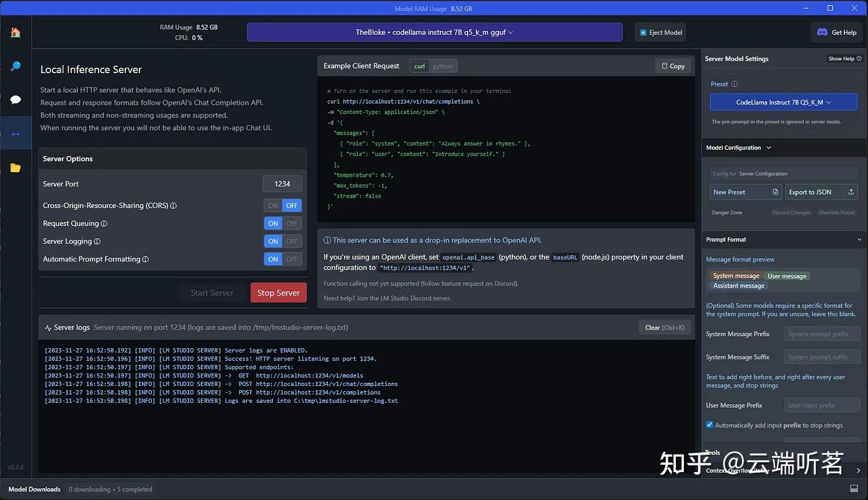This screenshot has height=500, width=868.
Task: Turn off Automatic Prompt Formatting
Action: pyautogui.click(x=291, y=259)
